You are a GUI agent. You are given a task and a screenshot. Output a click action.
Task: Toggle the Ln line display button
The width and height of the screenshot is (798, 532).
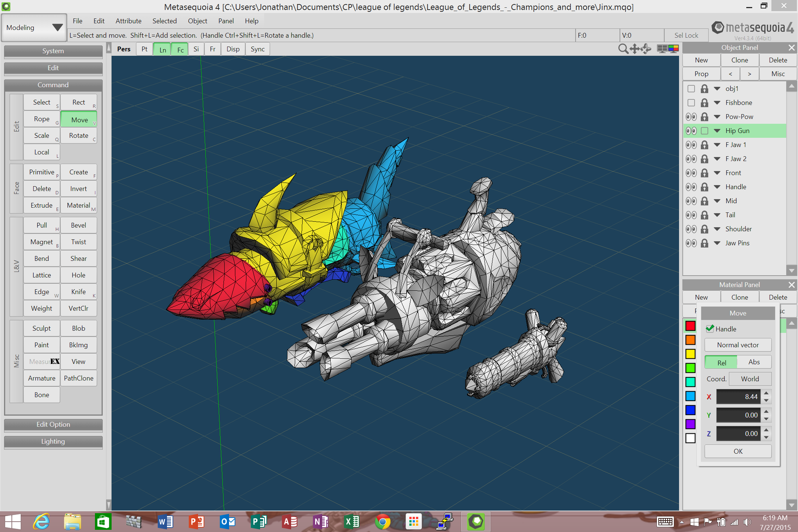point(163,50)
